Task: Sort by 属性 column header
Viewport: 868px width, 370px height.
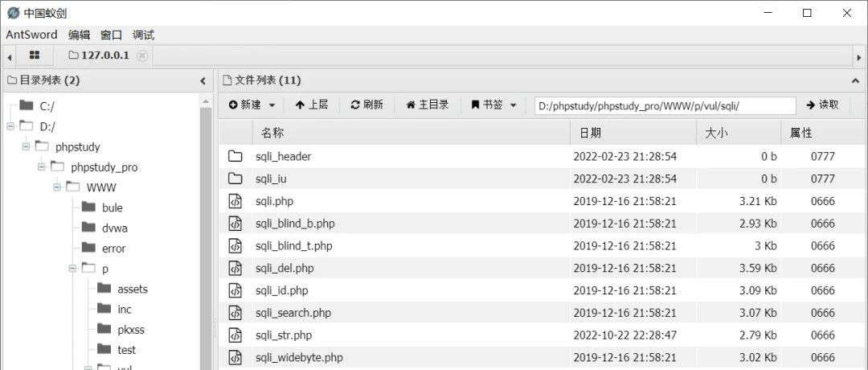Action: (823, 133)
